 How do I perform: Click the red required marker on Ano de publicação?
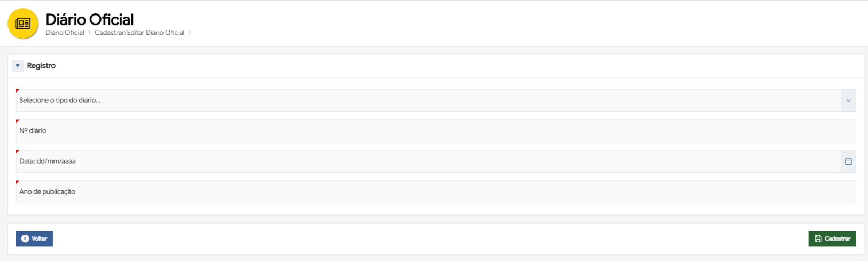coord(18,182)
